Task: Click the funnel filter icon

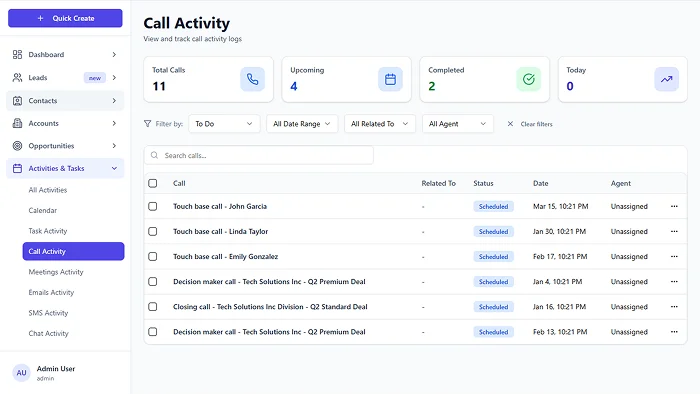Action: pos(149,124)
